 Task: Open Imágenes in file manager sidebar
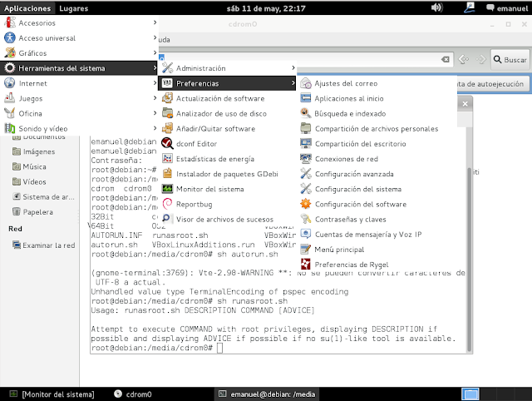pyautogui.click(x=33, y=151)
